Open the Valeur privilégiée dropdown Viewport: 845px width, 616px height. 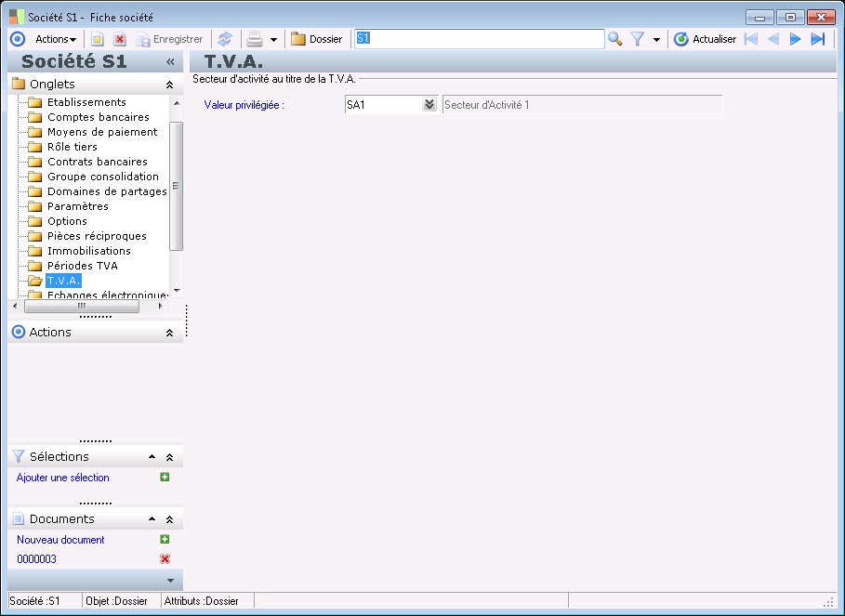pos(429,105)
